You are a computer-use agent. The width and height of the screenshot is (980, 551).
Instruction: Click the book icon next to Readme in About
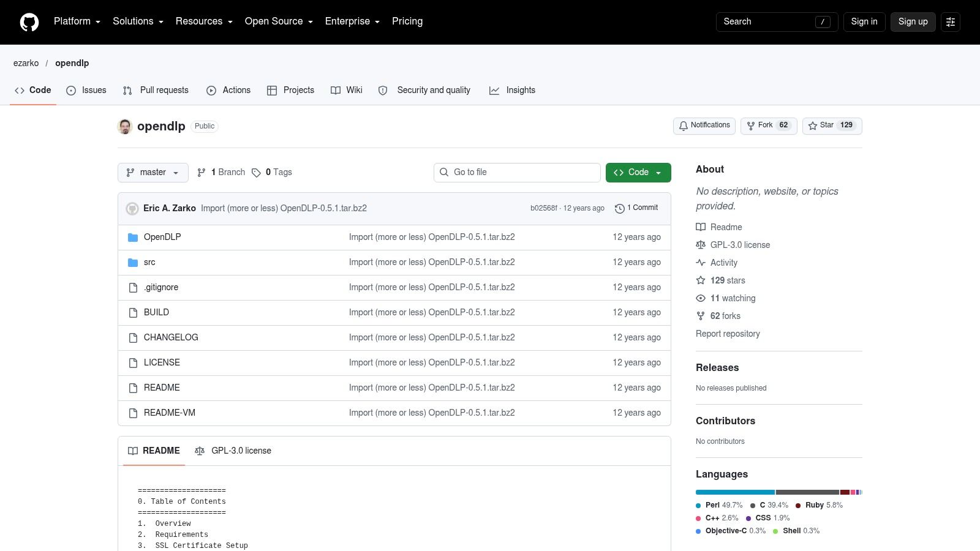[x=701, y=227]
